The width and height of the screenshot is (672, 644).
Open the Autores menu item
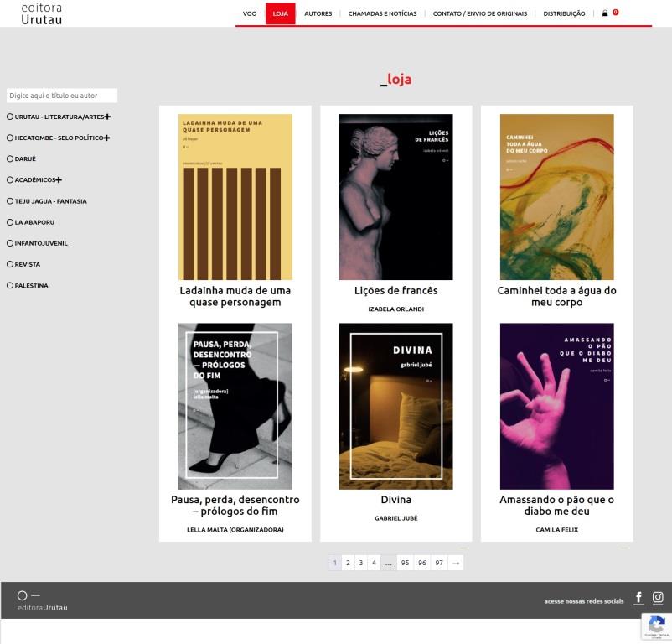click(318, 13)
